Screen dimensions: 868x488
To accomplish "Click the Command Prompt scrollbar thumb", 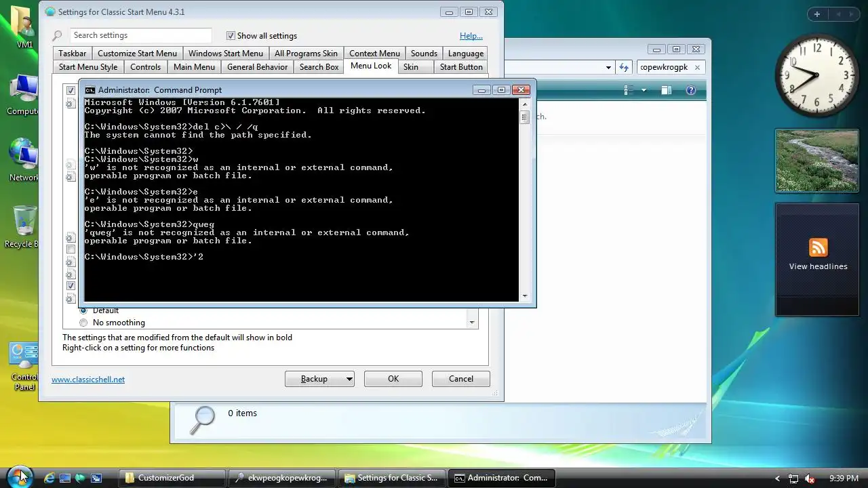I will pos(524,117).
